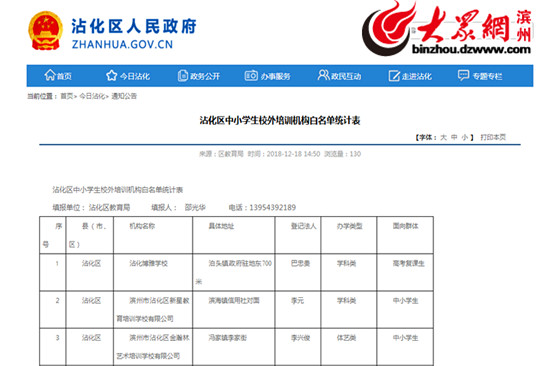Click the 填报单位：沾化区教育局 text
550x366 pixels.
coord(91,208)
